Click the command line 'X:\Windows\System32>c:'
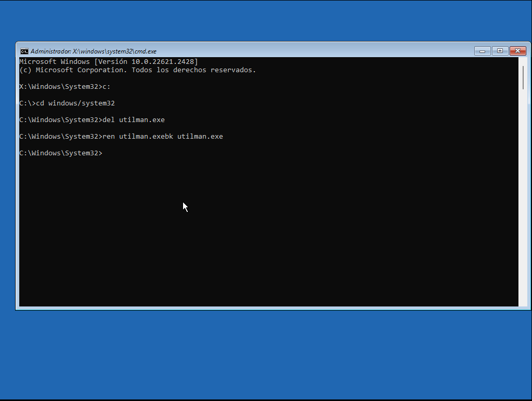Viewport: 532px width, 401px height. pos(65,86)
